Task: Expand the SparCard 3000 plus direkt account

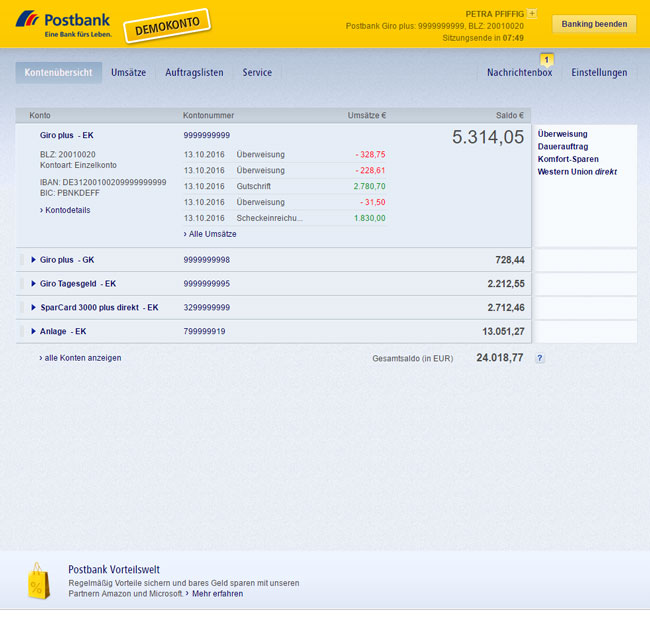Action: pos(34,308)
